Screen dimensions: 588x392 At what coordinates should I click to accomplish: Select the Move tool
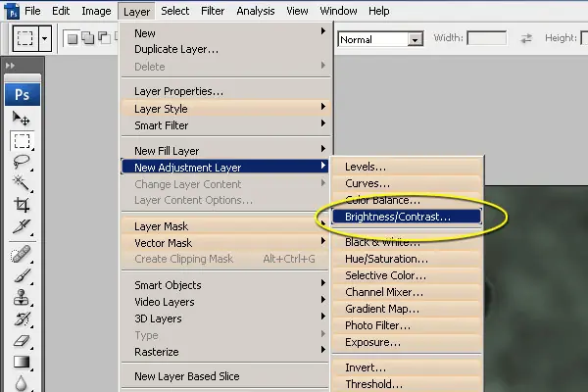coord(22,119)
